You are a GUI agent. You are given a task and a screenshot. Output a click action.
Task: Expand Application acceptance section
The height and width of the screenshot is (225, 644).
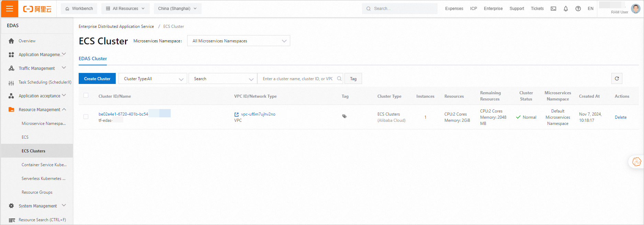pos(64,95)
